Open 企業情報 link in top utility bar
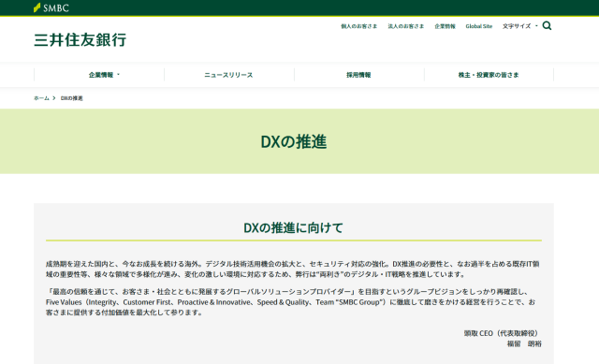Screen dimensions: 599x364 coord(445,26)
